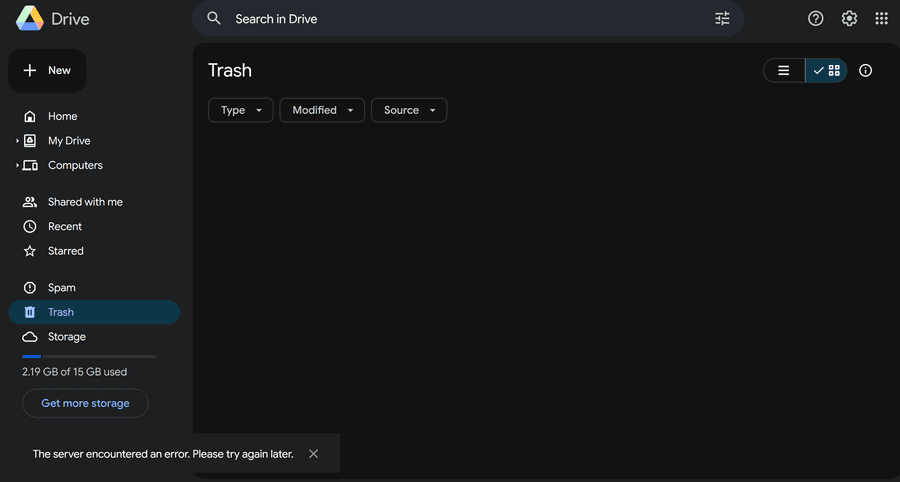Open the Modified filter dropdown
This screenshot has width=900, height=482.
[322, 110]
